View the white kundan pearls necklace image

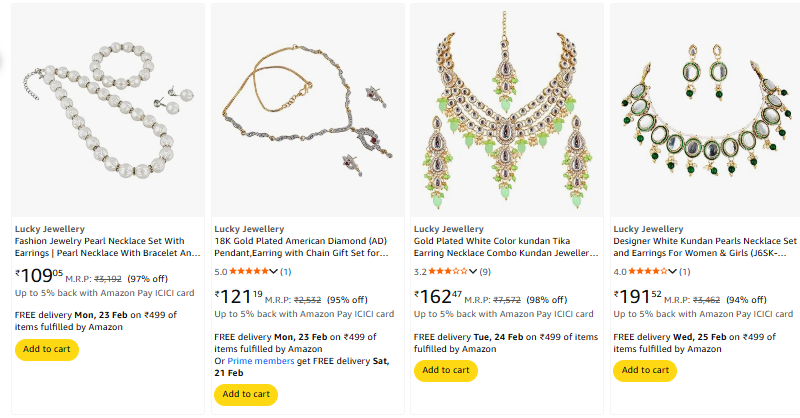(706, 108)
